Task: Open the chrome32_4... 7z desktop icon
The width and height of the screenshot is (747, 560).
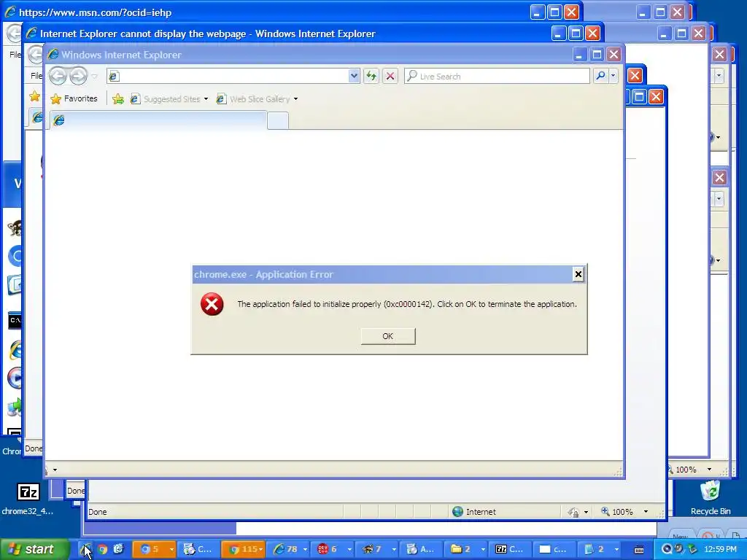Action: coord(28,499)
